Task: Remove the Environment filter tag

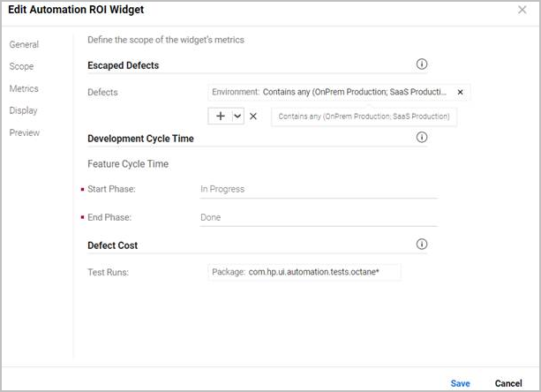Action: [x=460, y=92]
